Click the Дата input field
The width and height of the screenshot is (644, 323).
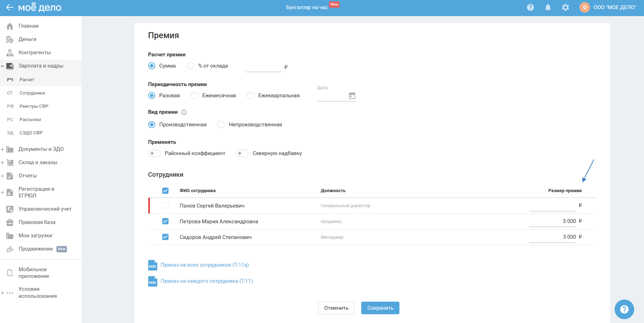pyautogui.click(x=332, y=96)
